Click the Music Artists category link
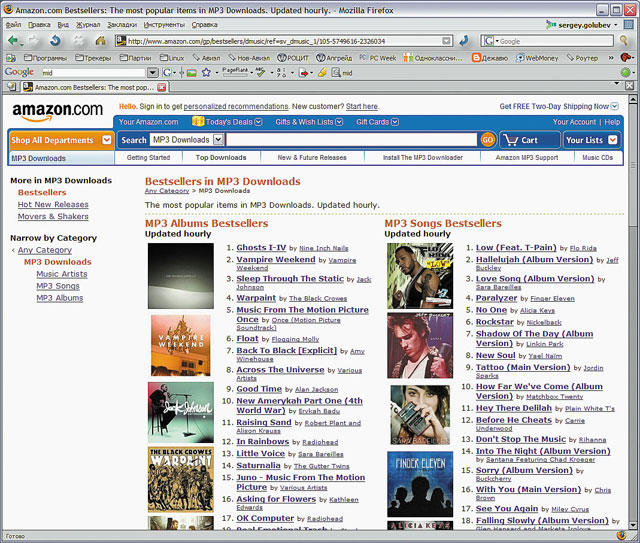The image size is (640, 543). tap(62, 274)
